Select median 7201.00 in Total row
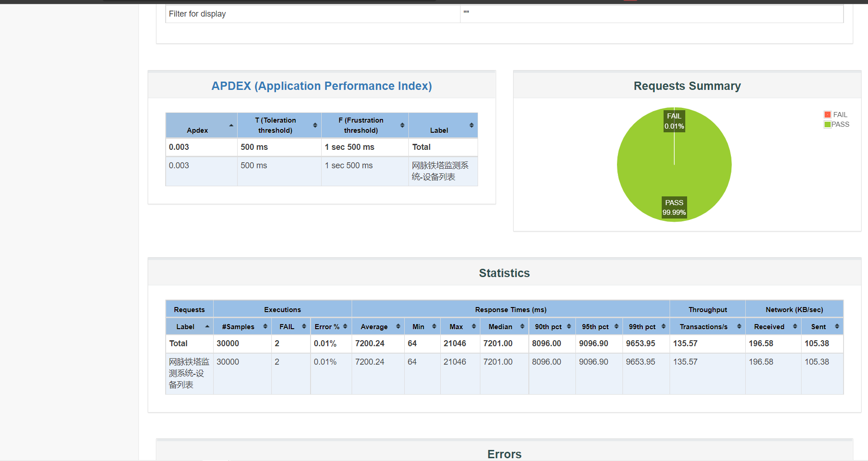The width and height of the screenshot is (868, 461). tap(498, 343)
